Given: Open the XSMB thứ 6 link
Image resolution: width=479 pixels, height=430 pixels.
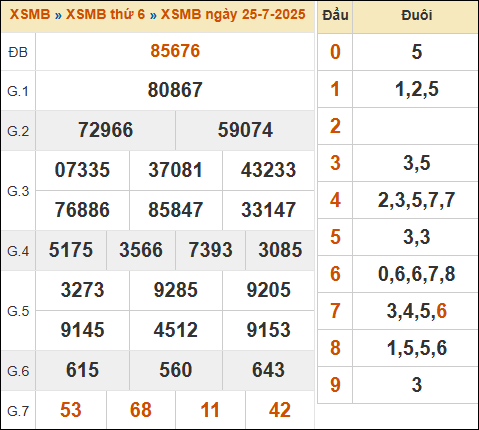Looking at the screenshot, I should (x=105, y=14).
